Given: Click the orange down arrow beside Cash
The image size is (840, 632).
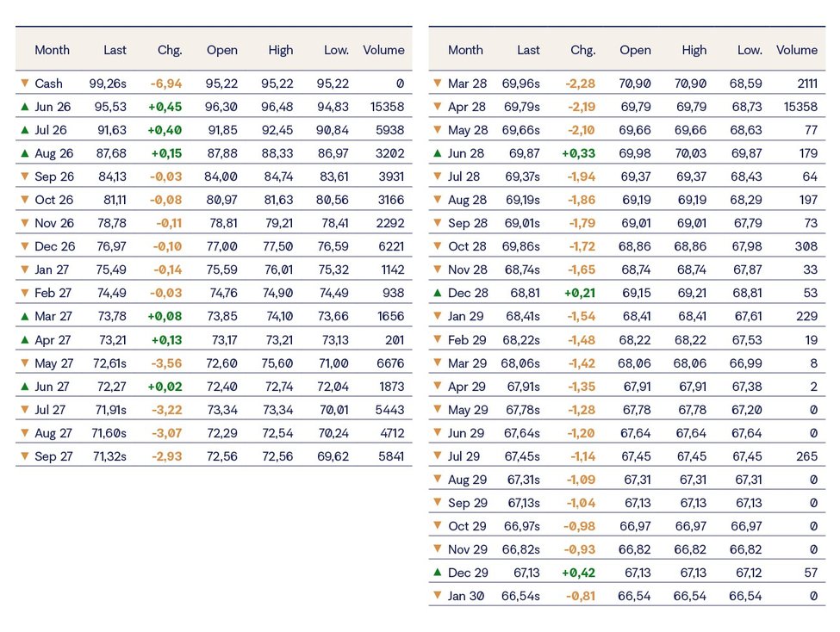Looking at the screenshot, I should click(x=24, y=83).
